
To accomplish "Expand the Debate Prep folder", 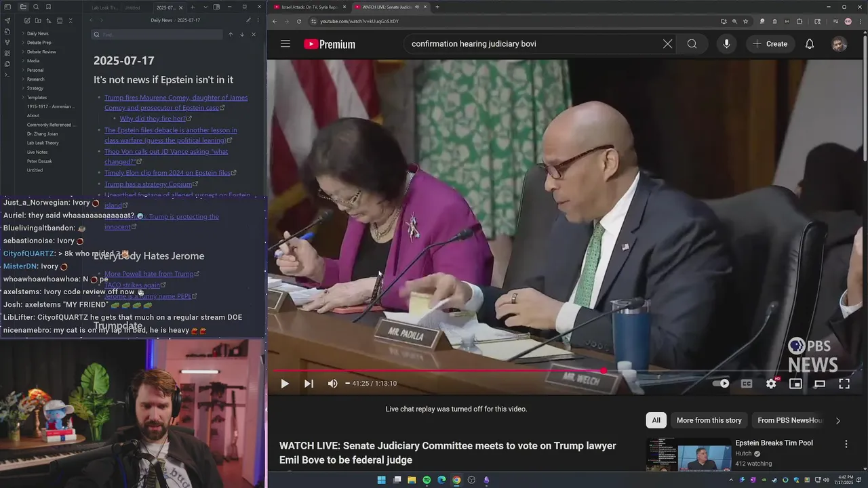I will click(39, 43).
